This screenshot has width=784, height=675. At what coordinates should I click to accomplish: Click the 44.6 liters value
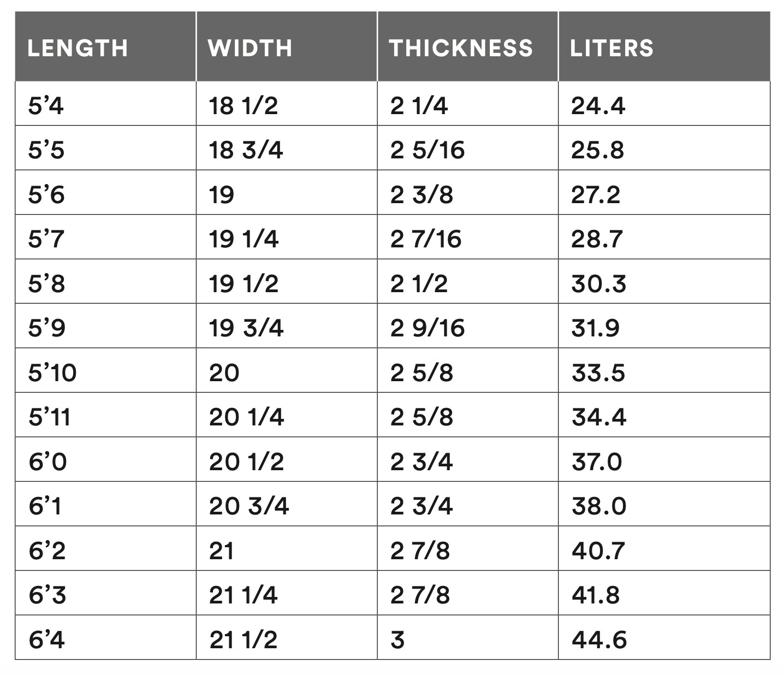pyautogui.click(x=599, y=640)
